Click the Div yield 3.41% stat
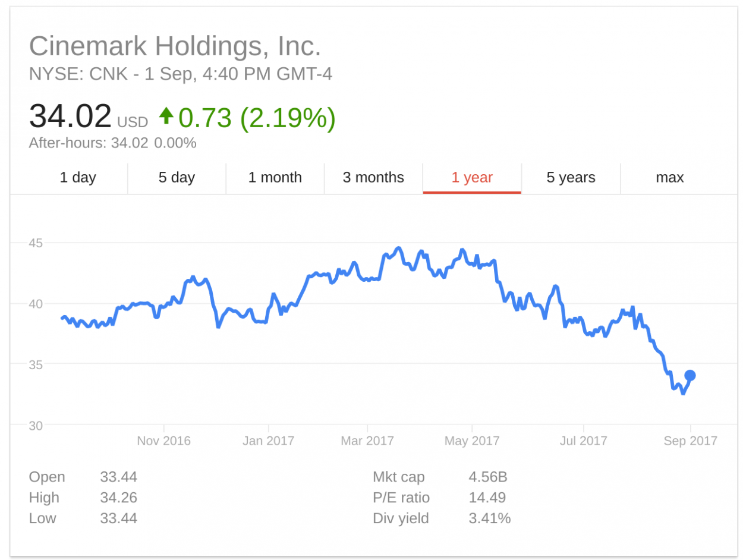This screenshot has width=743, height=560. pyautogui.click(x=489, y=518)
